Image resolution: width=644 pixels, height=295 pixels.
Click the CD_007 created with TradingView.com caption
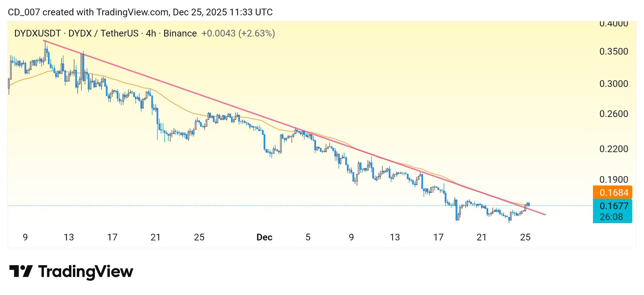click(140, 12)
